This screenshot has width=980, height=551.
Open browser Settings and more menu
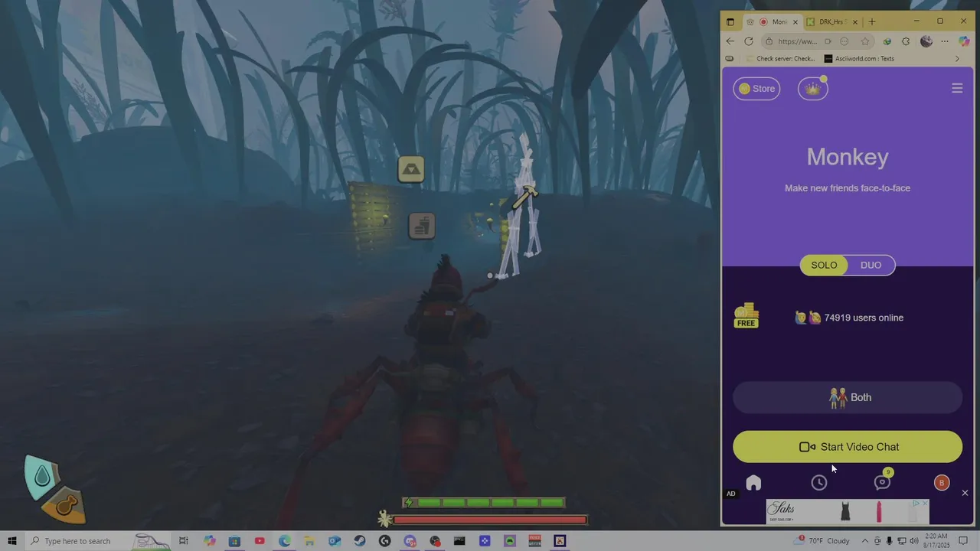pyautogui.click(x=945, y=41)
